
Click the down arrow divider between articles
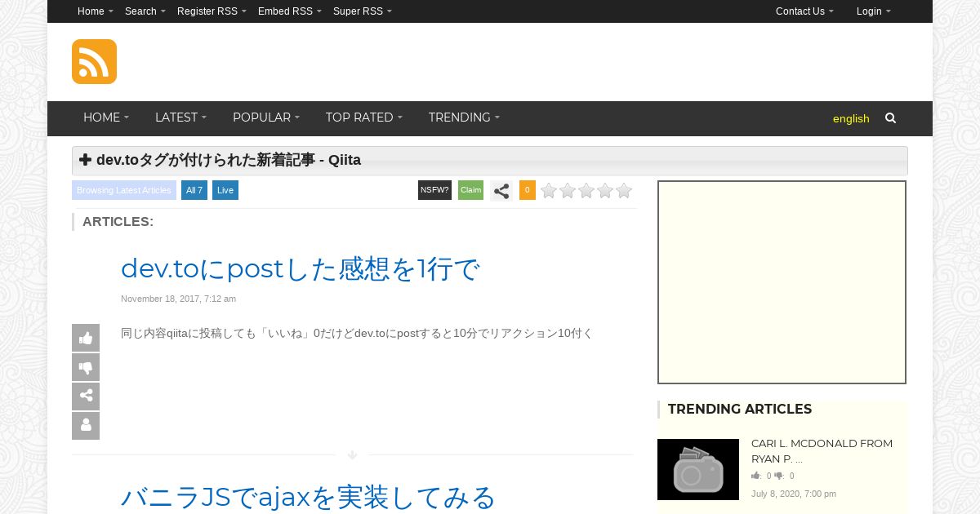pos(353,454)
